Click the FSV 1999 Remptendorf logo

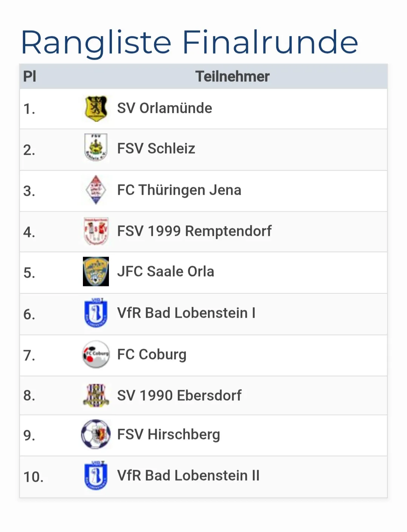click(96, 231)
